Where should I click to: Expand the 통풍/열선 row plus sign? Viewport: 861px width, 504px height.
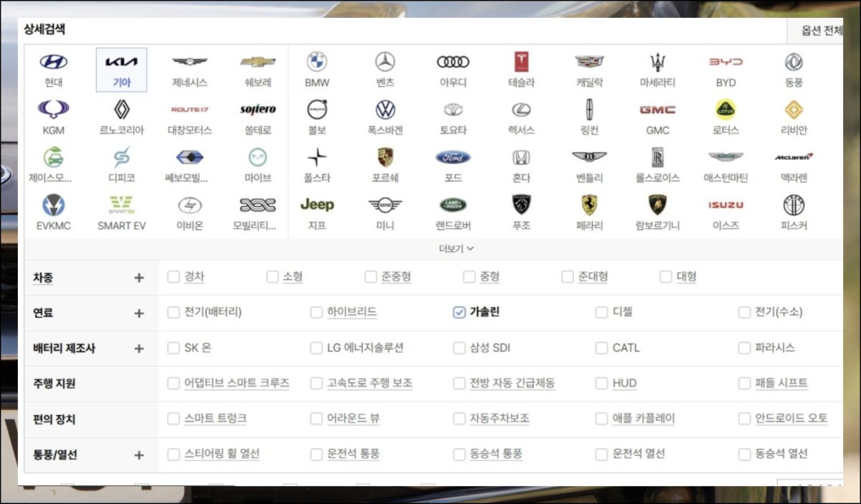click(139, 455)
